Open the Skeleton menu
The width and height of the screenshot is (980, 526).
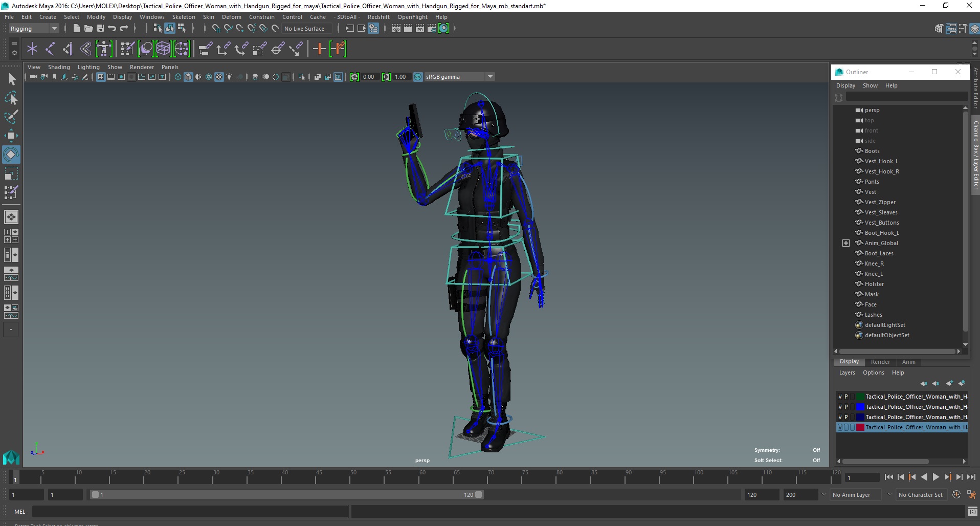pyautogui.click(x=184, y=17)
